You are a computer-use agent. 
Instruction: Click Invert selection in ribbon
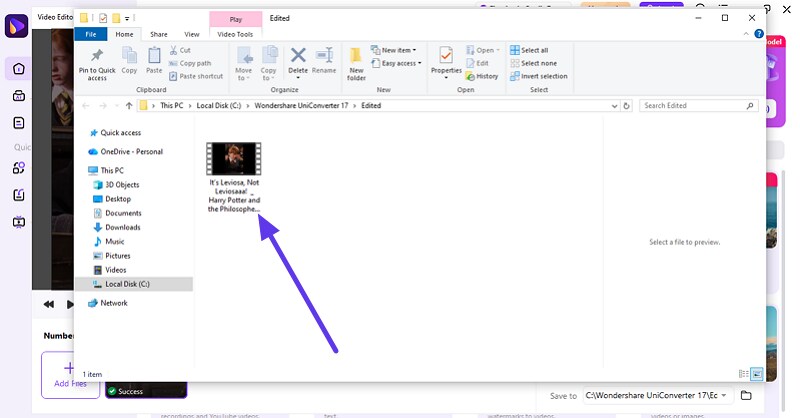point(539,76)
